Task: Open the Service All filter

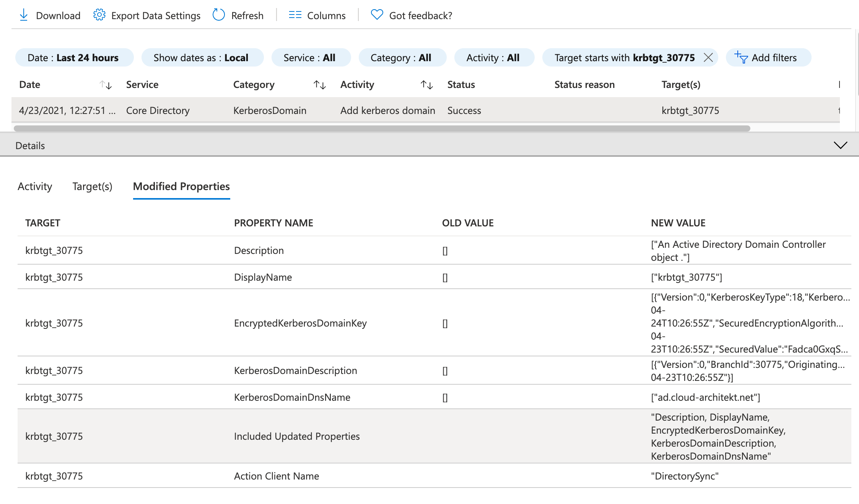Action: click(x=311, y=58)
